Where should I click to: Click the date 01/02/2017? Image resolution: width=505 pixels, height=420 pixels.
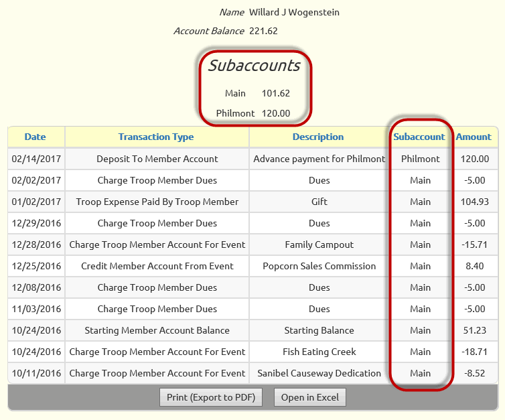click(36, 202)
